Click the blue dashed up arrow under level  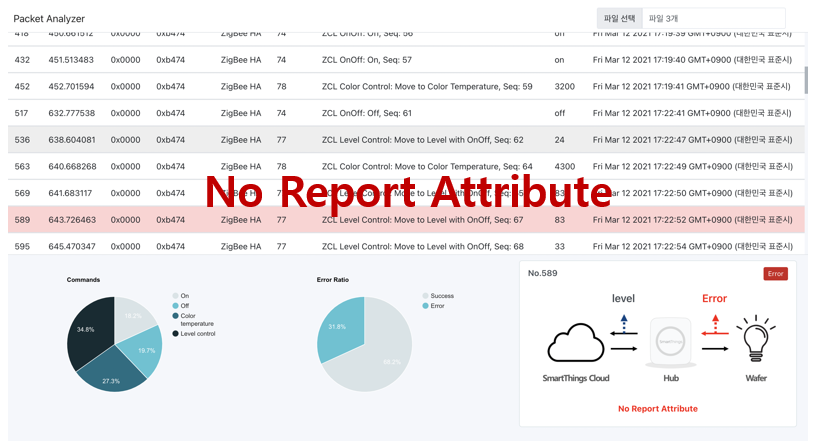pos(624,322)
